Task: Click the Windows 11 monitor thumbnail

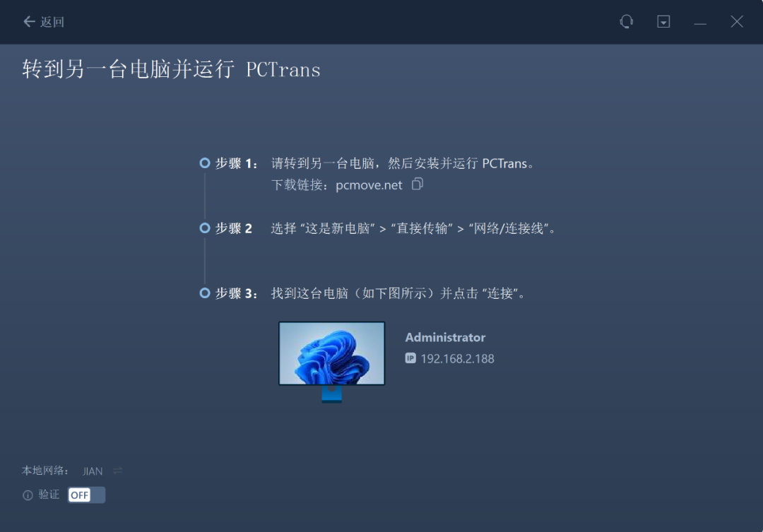Action: click(331, 362)
